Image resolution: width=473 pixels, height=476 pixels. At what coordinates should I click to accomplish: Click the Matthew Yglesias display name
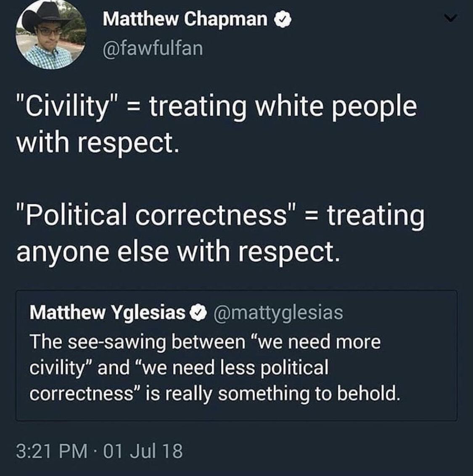tap(107, 312)
